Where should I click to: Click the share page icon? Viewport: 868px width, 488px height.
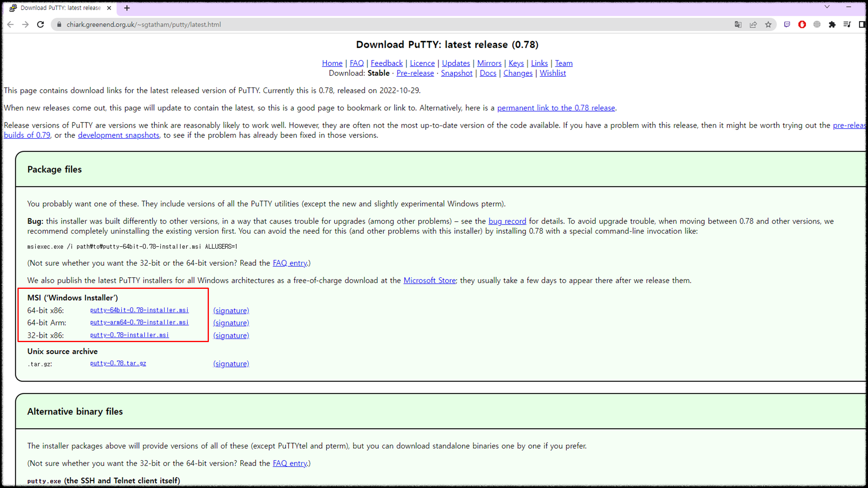[x=753, y=25]
